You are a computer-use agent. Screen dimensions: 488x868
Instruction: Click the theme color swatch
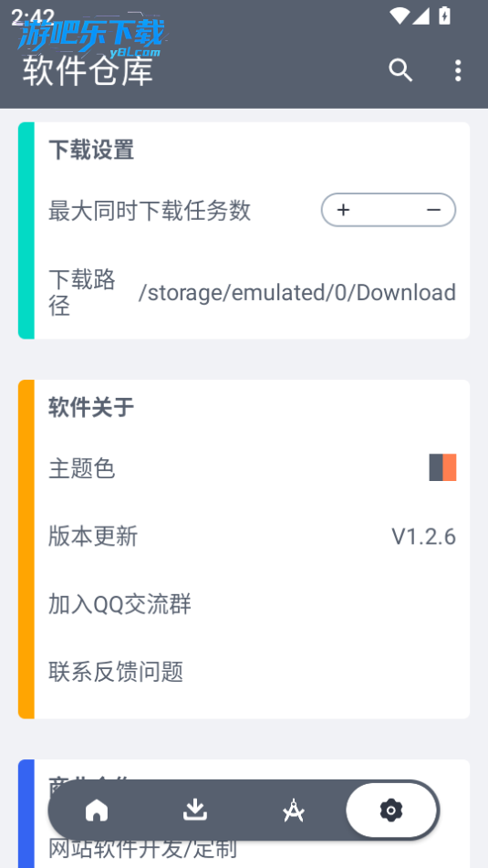coord(442,467)
